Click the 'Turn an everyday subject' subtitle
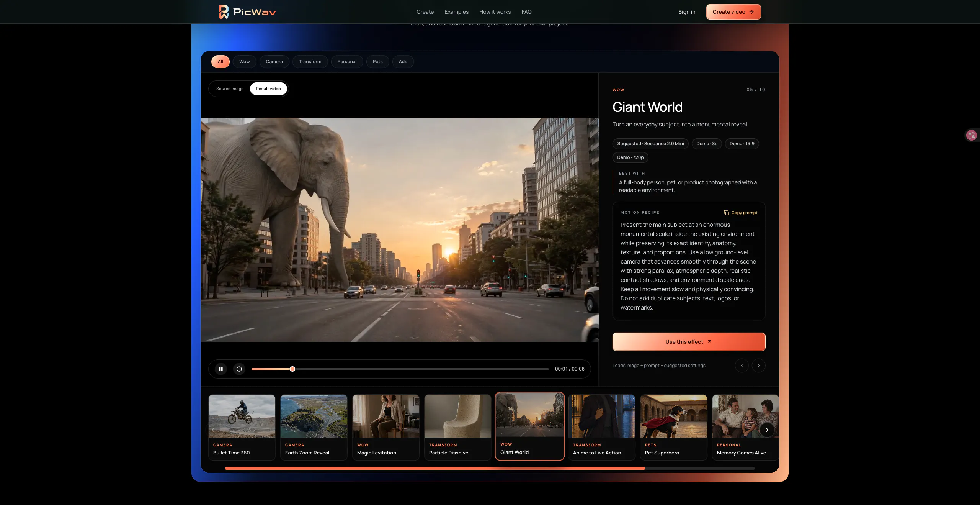The height and width of the screenshot is (505, 980). point(679,125)
